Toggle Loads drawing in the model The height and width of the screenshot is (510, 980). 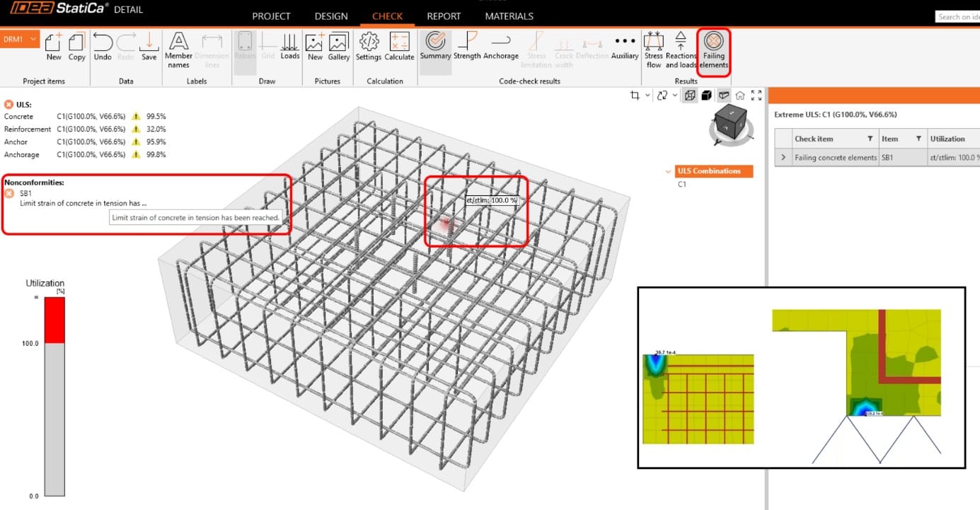[290, 48]
